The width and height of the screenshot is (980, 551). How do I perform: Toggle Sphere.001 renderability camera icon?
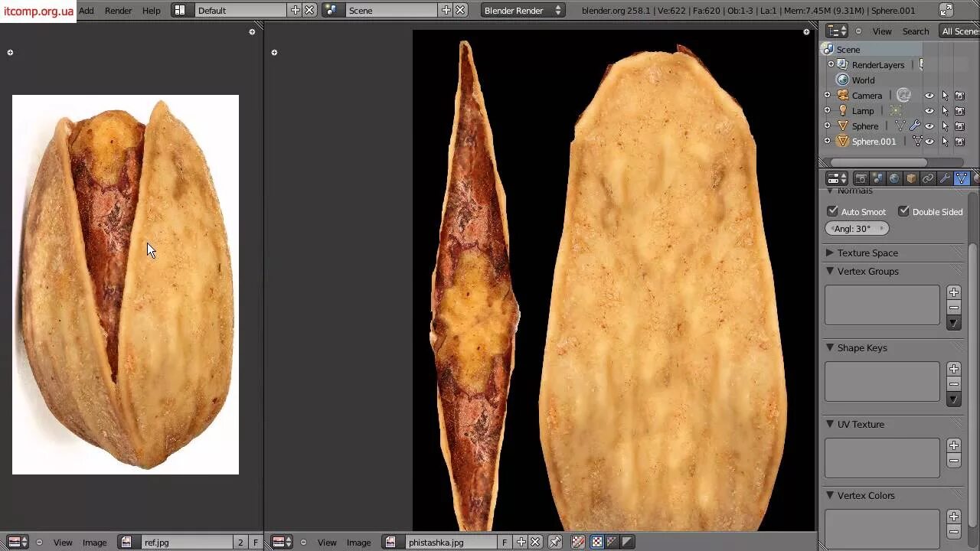(x=959, y=142)
